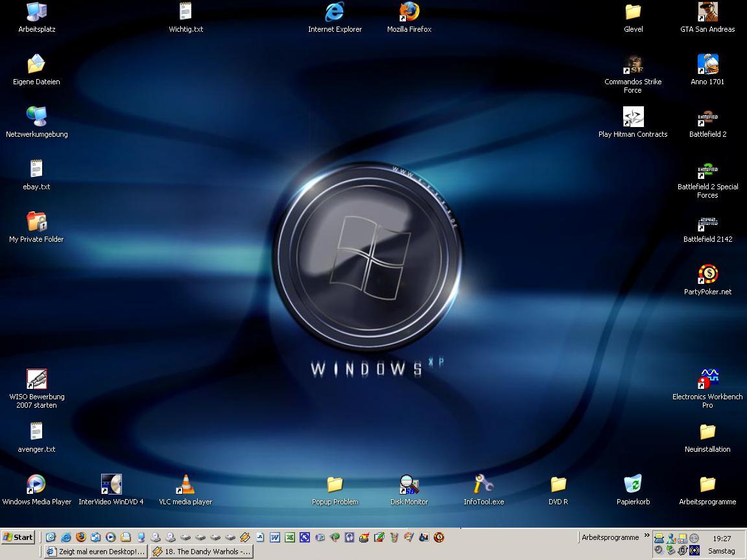
Task: Click the typewriter icon in system tray
Action: click(659, 539)
